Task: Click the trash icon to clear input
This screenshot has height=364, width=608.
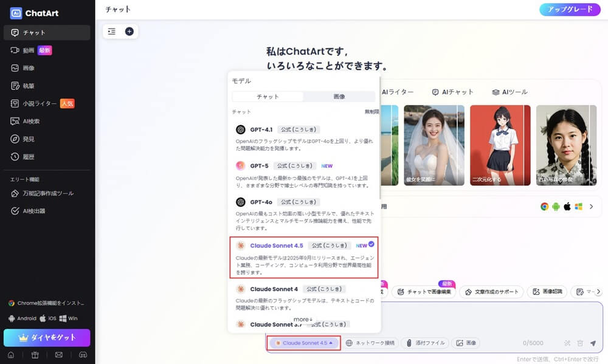Action: click(580, 343)
